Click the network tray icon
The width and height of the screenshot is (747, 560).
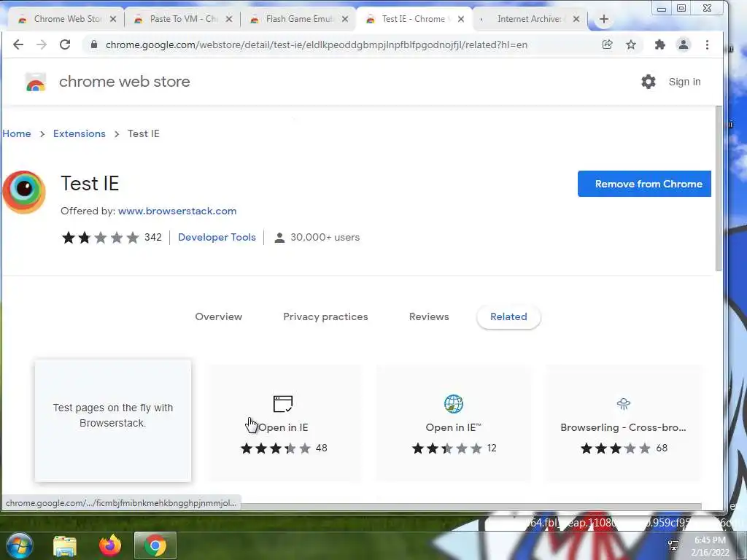(x=673, y=545)
